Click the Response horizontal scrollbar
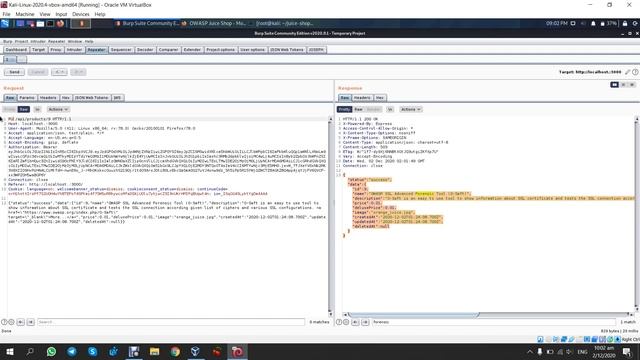The width and height of the screenshot is (640, 360). (x=413, y=315)
